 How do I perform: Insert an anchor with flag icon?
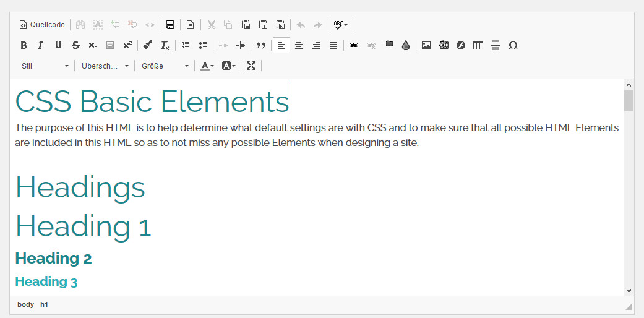(x=389, y=45)
